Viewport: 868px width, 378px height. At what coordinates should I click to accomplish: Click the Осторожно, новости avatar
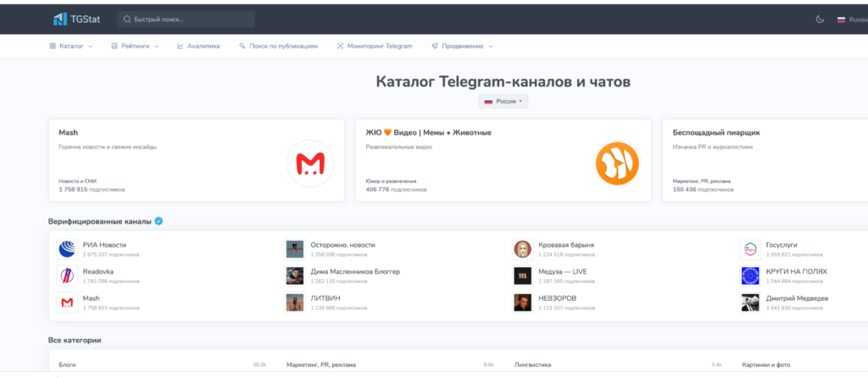tap(295, 249)
